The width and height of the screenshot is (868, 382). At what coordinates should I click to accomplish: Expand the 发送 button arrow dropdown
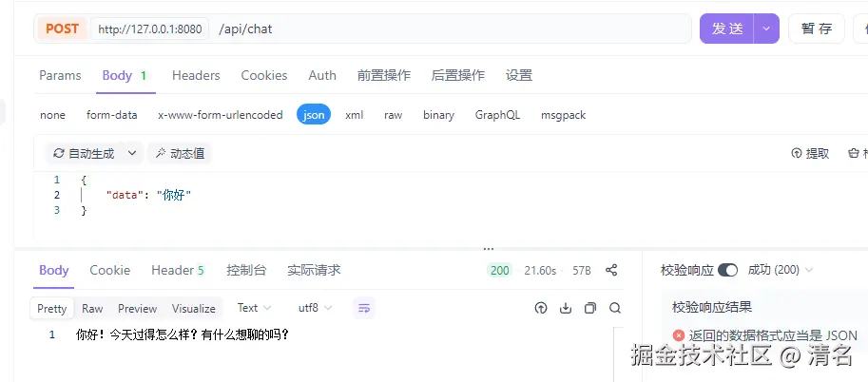pos(766,29)
